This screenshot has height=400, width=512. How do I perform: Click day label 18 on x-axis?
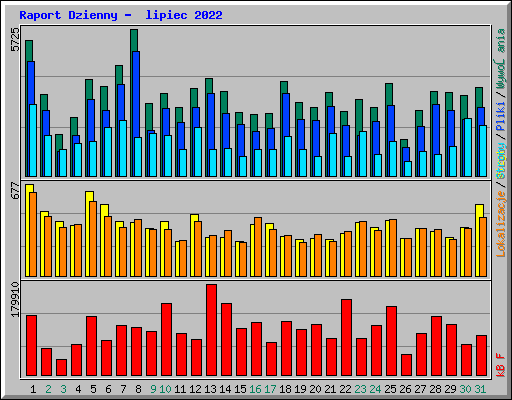(285, 389)
